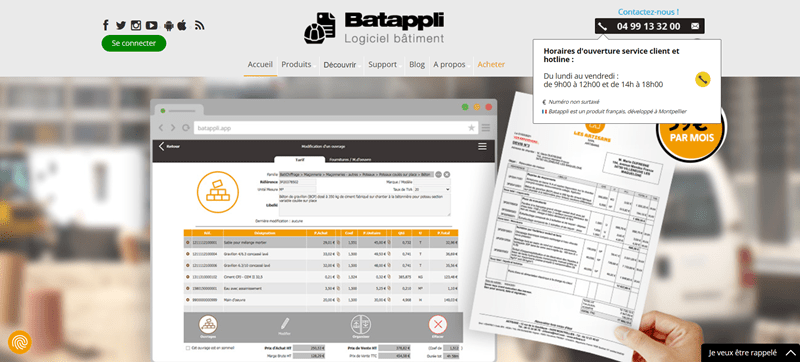Open the Instagram camera icon

click(x=136, y=25)
